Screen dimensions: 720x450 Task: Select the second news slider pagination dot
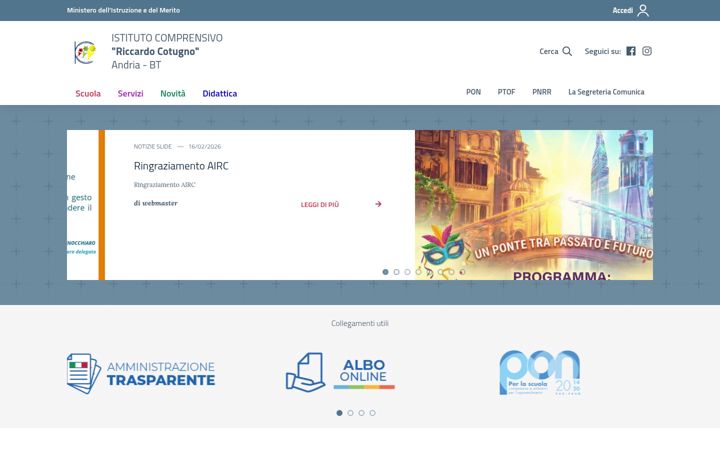point(396,272)
